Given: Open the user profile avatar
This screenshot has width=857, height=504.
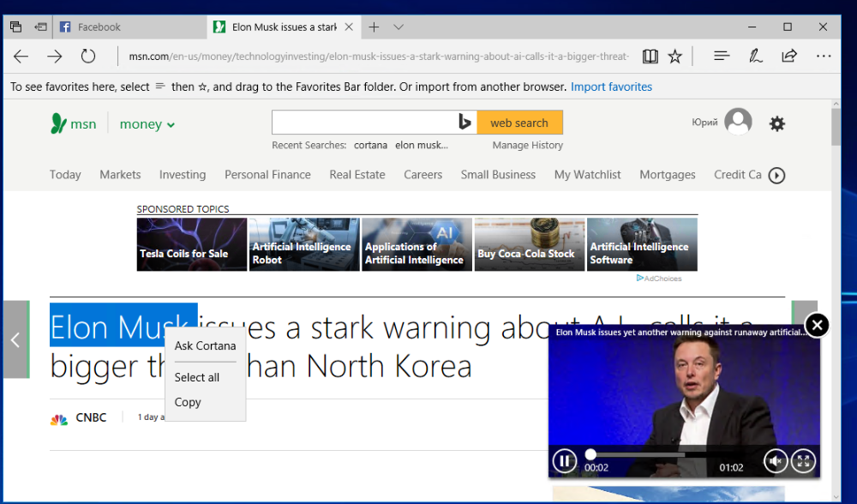Looking at the screenshot, I should click(x=738, y=122).
